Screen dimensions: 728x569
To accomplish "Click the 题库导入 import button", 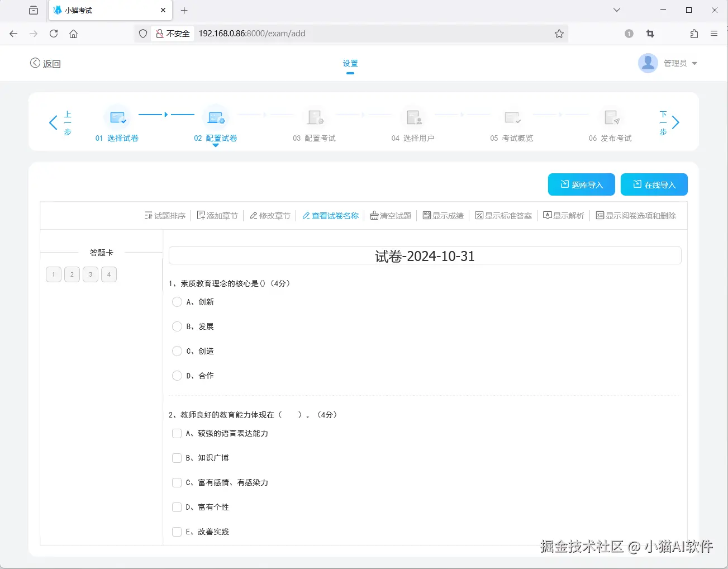I will click(581, 184).
